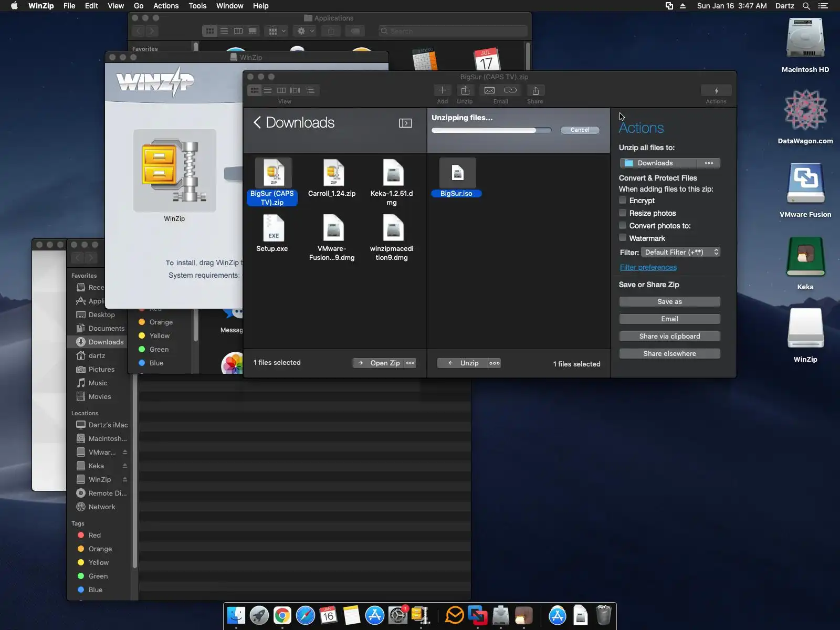Click the unzipping progress bar
The height and width of the screenshot is (630, 840).
tap(491, 130)
